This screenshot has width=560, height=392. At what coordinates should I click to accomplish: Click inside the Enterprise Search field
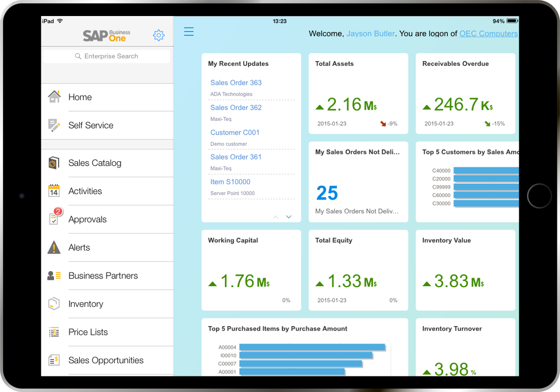point(106,56)
